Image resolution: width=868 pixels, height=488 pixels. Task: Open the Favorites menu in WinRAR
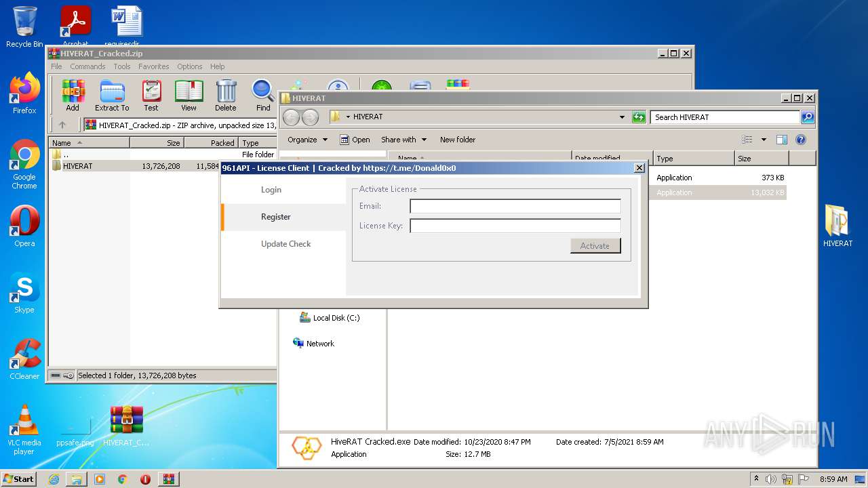(x=154, y=66)
